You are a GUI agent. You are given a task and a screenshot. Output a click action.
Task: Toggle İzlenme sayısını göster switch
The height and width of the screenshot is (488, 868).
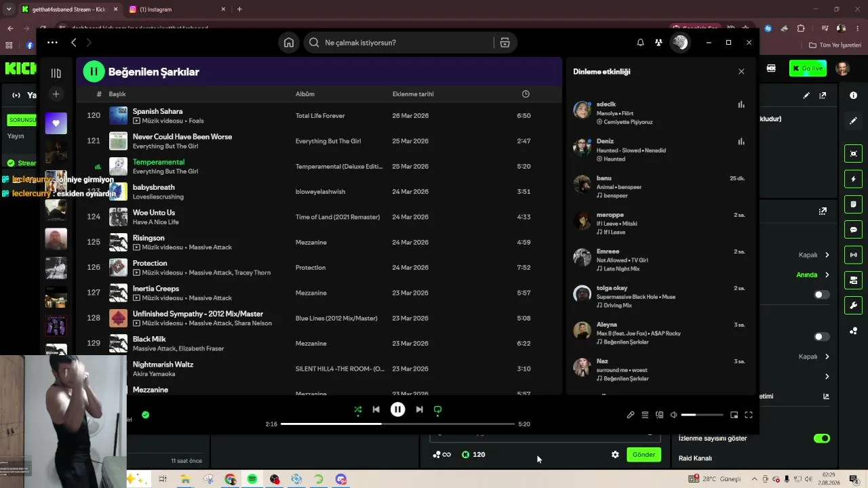822,439
